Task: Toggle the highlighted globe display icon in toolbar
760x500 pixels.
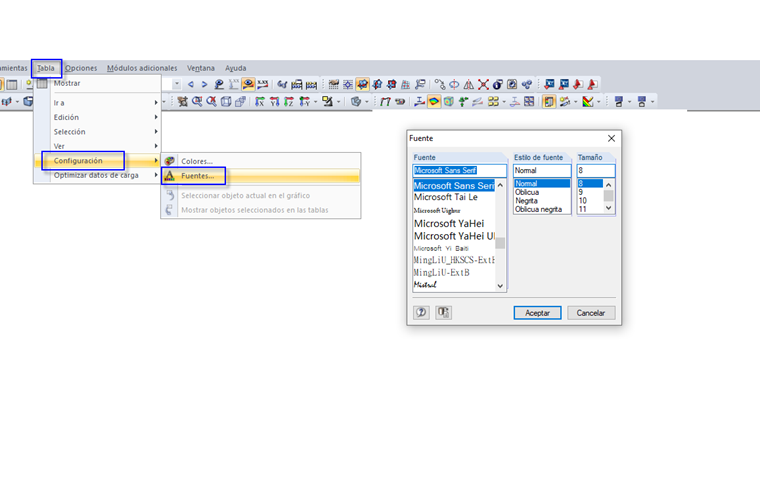Action: point(363,85)
